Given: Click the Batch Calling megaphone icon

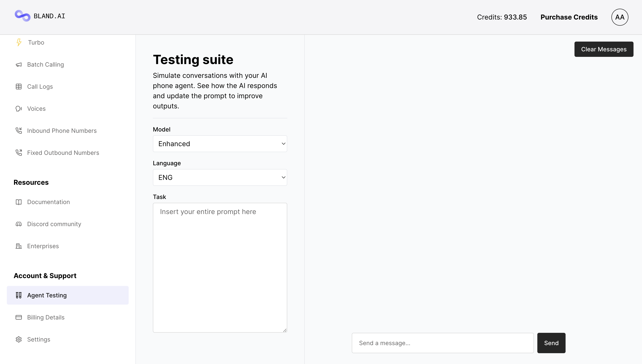Looking at the screenshot, I should 19,64.
